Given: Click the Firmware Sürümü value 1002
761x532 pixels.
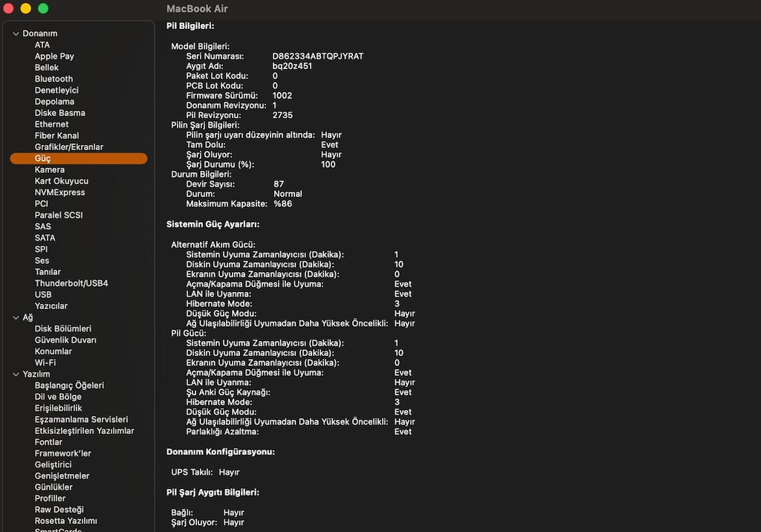Looking at the screenshot, I should point(282,96).
